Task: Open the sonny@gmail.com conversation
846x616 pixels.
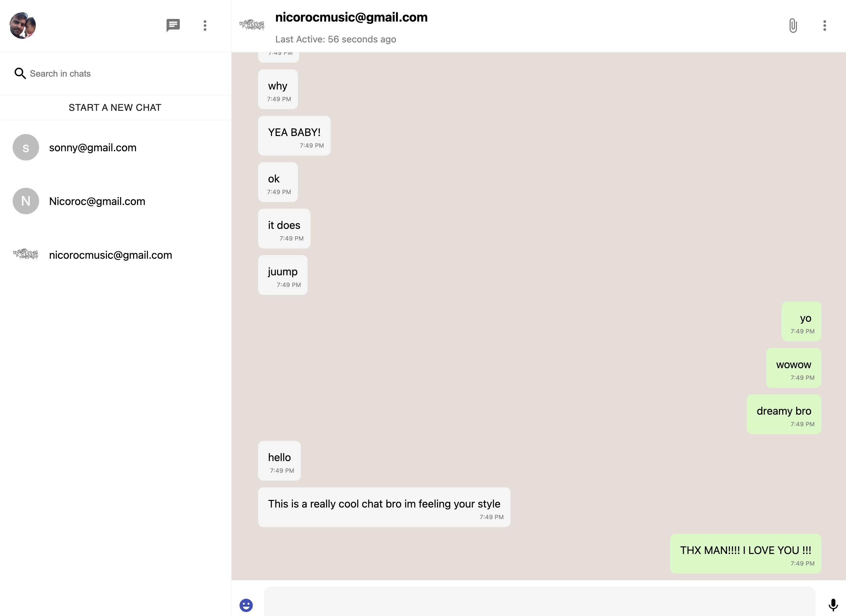Action: coord(93,148)
